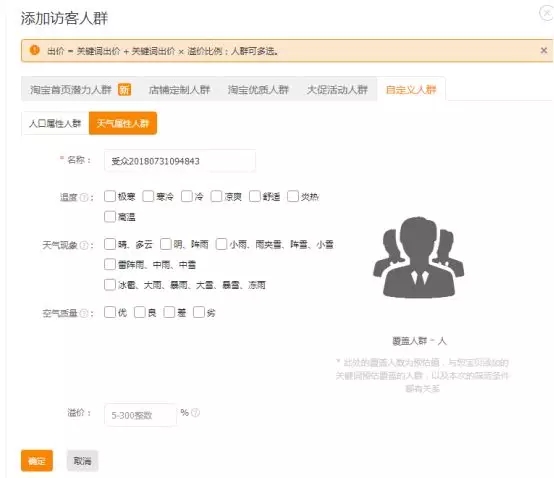Click the 覆盖人群 - 人 text
Image resolution: width=554 pixels, height=478 pixels.
click(419, 341)
